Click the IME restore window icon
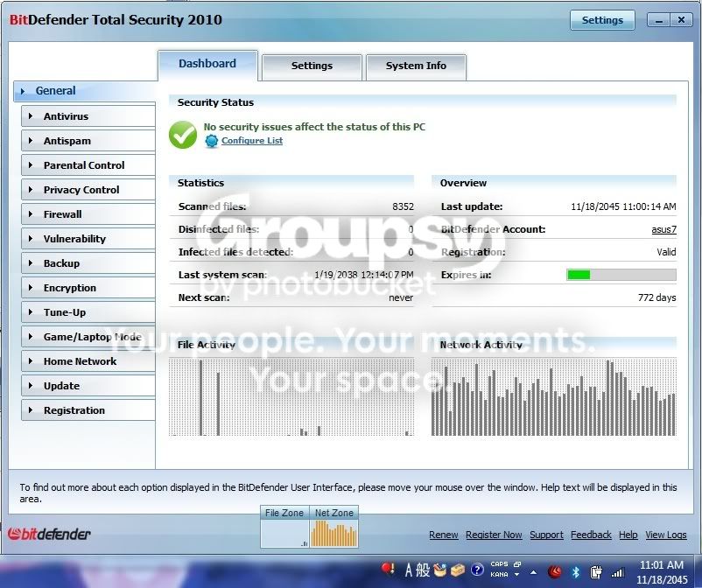This screenshot has height=588, width=702. click(x=517, y=564)
